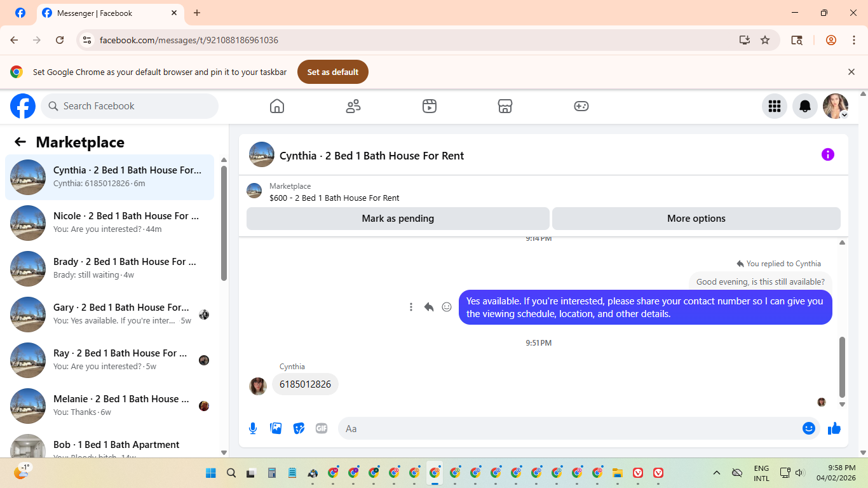Screen dimensions: 868x488
Task: Click the address bar URL
Action: pos(189,40)
